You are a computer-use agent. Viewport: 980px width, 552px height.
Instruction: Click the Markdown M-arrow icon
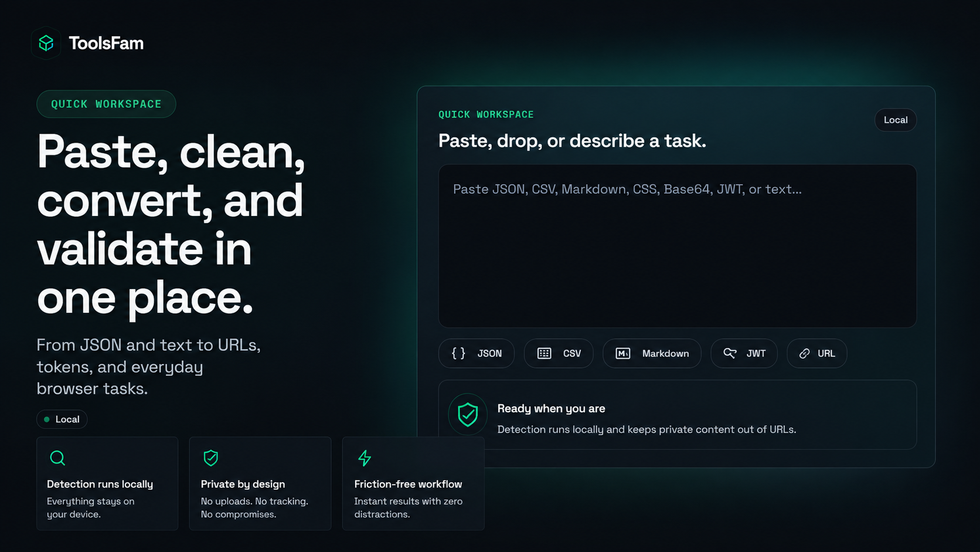(623, 353)
